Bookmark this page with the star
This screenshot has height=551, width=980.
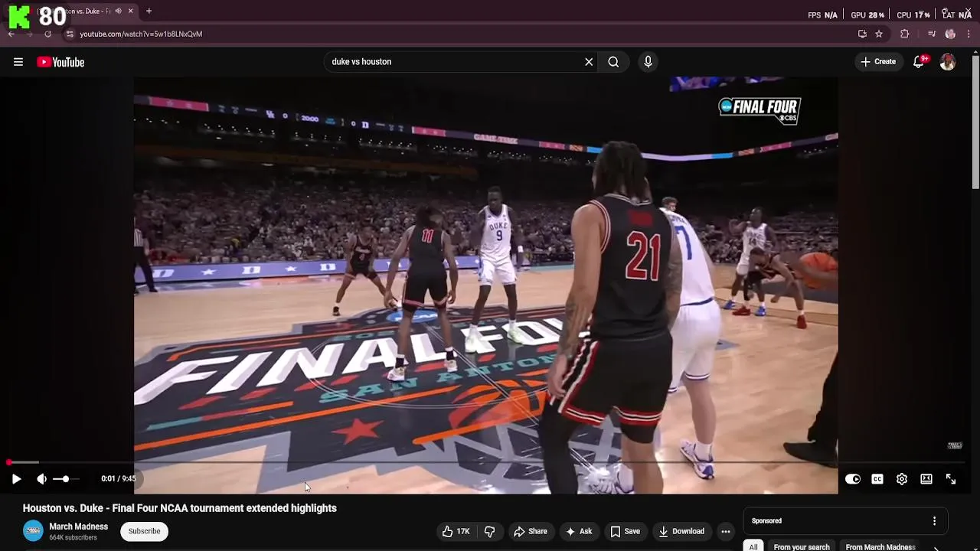pos(879,34)
